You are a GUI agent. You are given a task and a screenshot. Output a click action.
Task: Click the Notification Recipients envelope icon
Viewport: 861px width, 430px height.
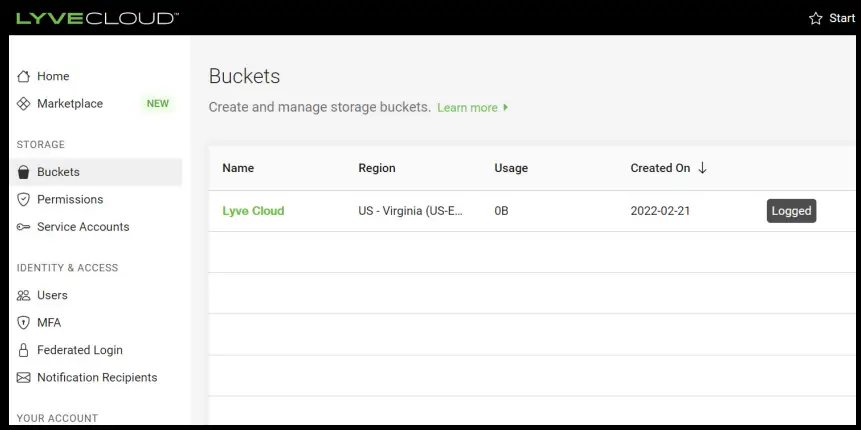pos(24,378)
